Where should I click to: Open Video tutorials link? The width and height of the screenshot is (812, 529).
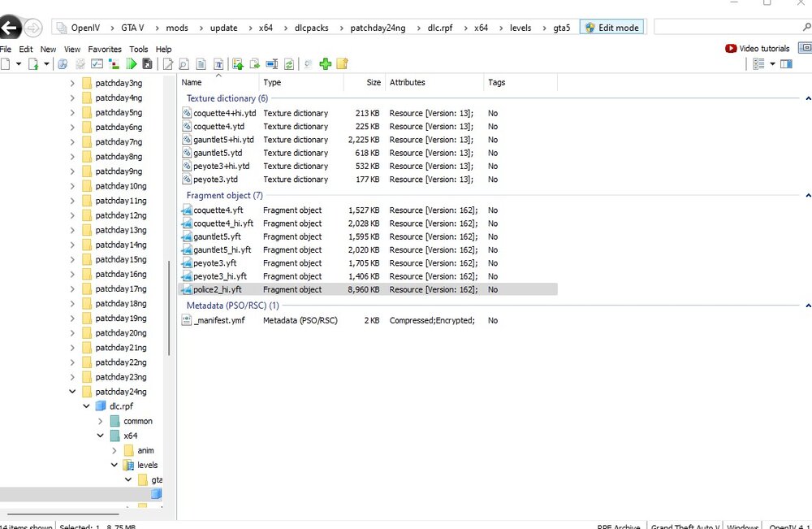coord(757,48)
